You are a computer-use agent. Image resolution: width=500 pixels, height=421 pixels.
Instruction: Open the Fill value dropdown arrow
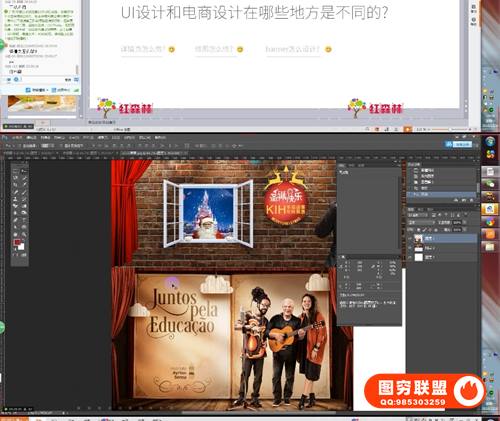point(465,230)
